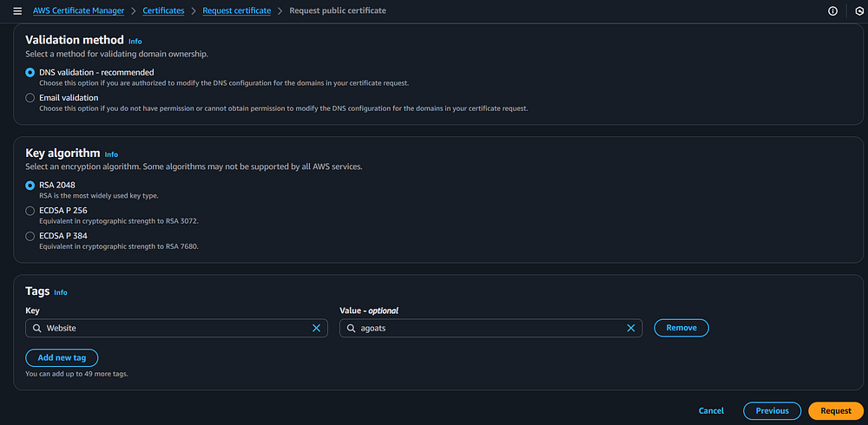
Task: Select Email validation option
Action: coord(30,98)
